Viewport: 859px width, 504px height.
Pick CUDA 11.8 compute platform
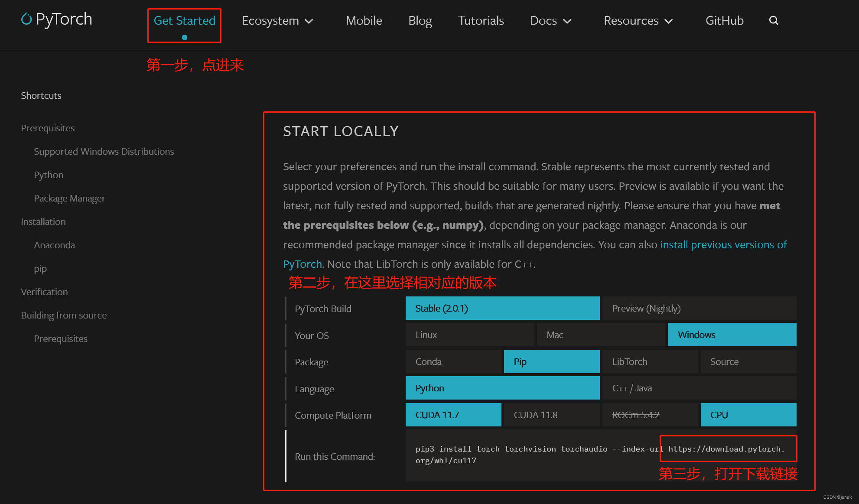[551, 415]
